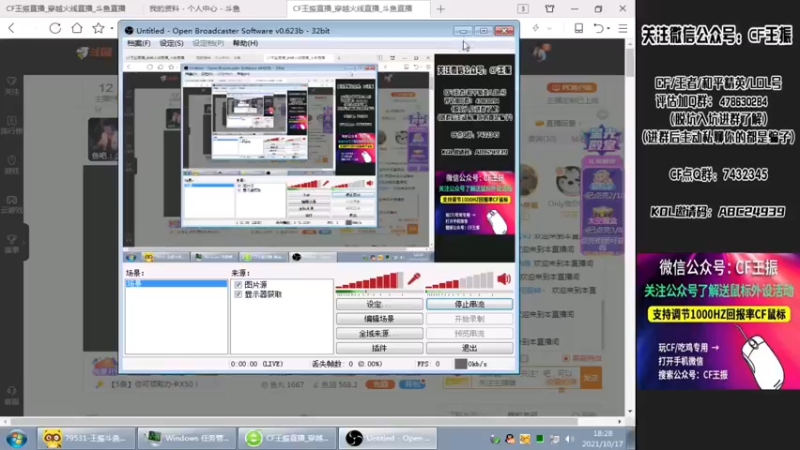The image size is (800, 450).
Task: Click the browser undo-close arrow icon
Action: pos(599,28)
